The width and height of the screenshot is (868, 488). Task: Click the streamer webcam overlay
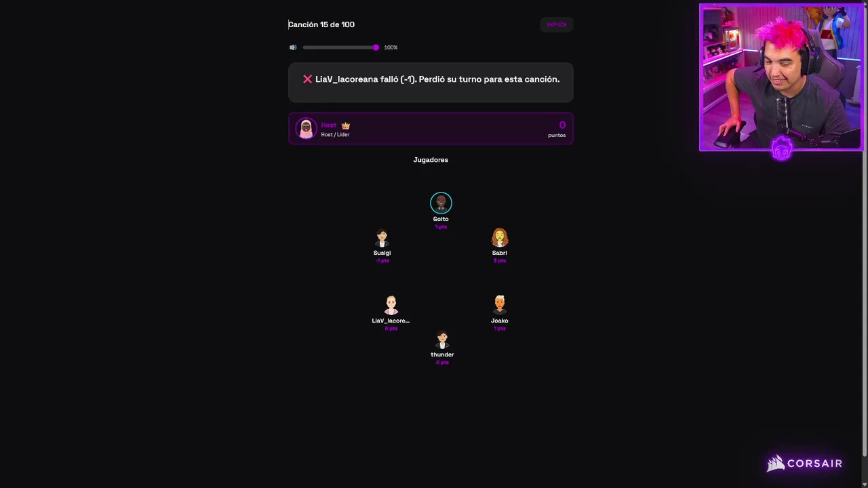click(781, 77)
